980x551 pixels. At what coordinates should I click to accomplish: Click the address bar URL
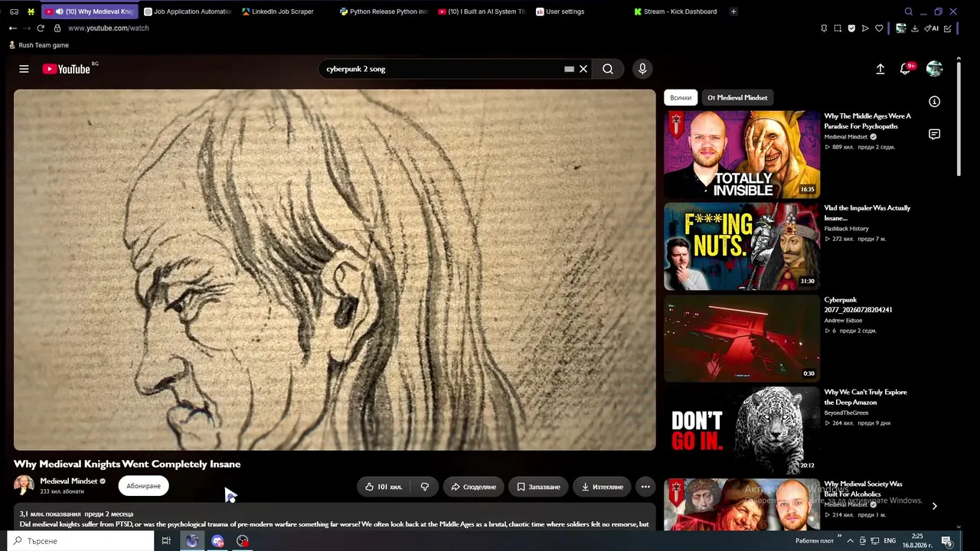click(x=108, y=28)
